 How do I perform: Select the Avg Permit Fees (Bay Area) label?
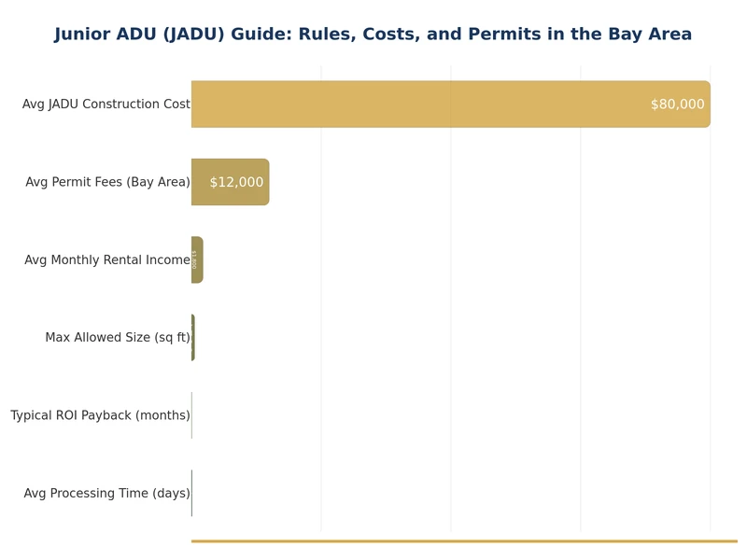[x=107, y=182]
